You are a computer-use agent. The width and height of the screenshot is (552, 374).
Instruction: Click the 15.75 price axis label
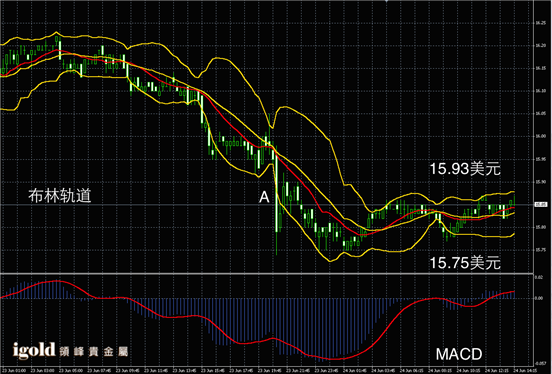coord(540,250)
